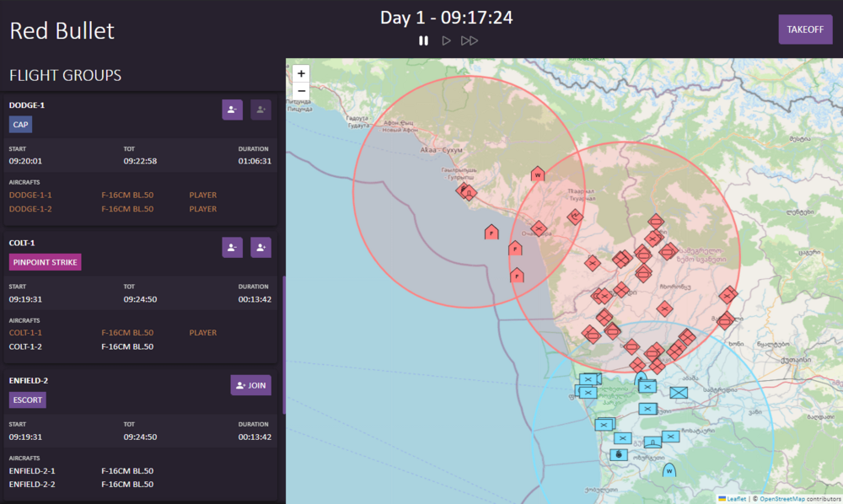The image size is (843, 504).
Task: Click the Red Bullet campaign title
Action: tap(62, 30)
